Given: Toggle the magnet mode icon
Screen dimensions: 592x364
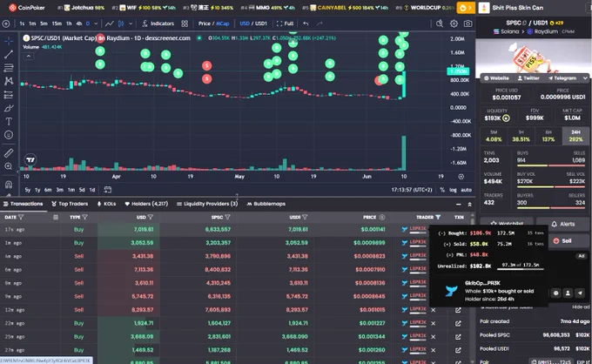Looking at the screenshot, I should (x=9, y=185).
